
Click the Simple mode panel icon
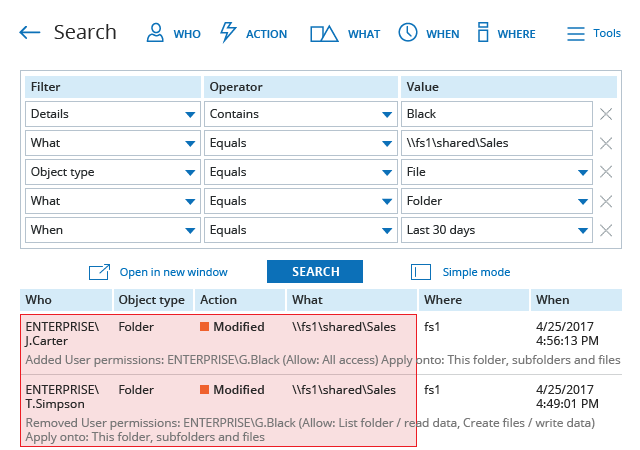pyautogui.click(x=421, y=272)
